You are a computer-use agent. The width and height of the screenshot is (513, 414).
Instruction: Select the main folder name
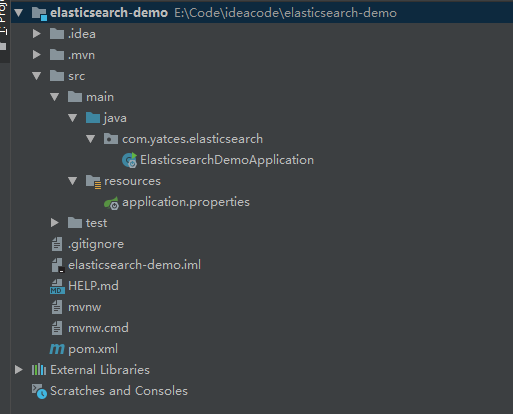click(x=100, y=97)
